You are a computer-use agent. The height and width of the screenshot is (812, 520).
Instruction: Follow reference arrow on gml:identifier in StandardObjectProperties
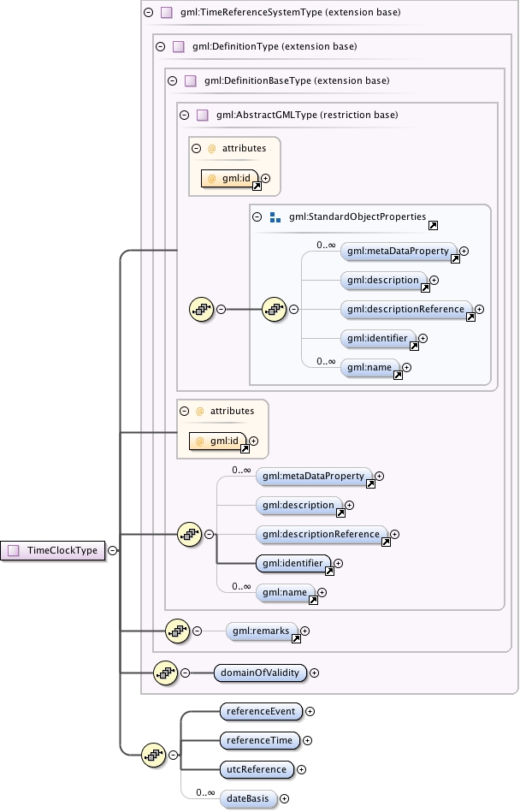coord(414,347)
